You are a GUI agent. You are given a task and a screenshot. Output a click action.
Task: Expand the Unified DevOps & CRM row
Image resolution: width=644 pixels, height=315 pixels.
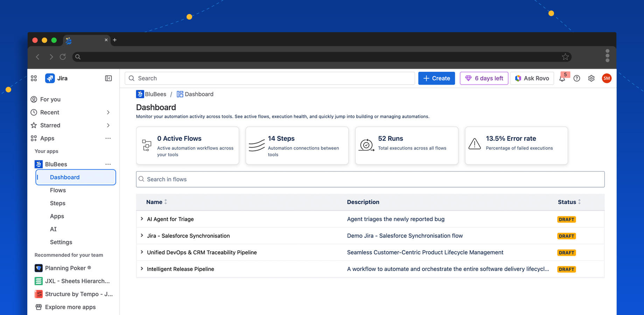pos(142,252)
